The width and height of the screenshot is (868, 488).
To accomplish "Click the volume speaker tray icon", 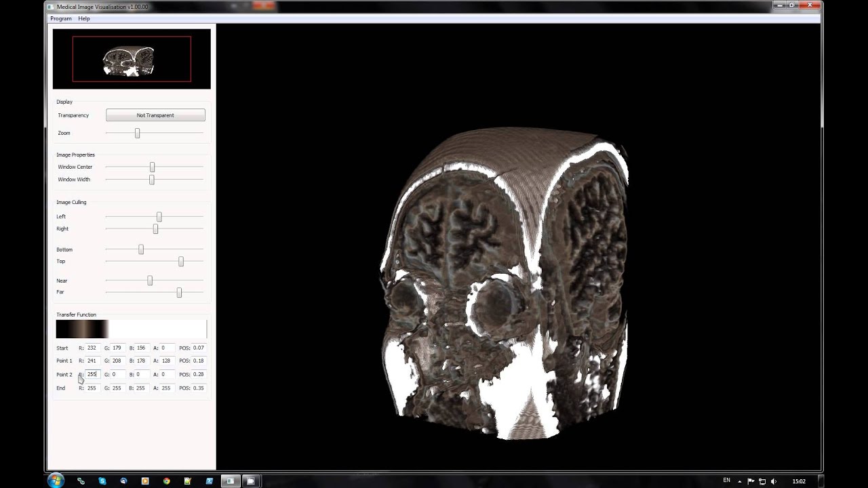I will coord(774,481).
